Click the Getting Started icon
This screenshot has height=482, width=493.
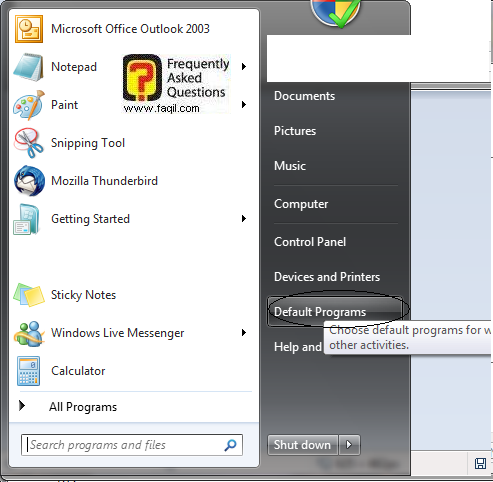pos(27,219)
